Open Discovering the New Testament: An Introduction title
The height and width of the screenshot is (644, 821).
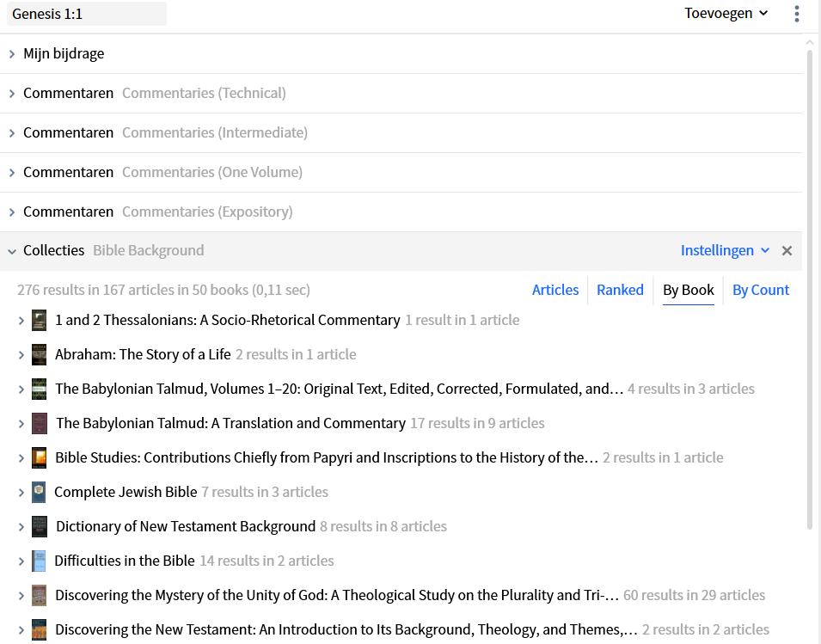pos(346,630)
